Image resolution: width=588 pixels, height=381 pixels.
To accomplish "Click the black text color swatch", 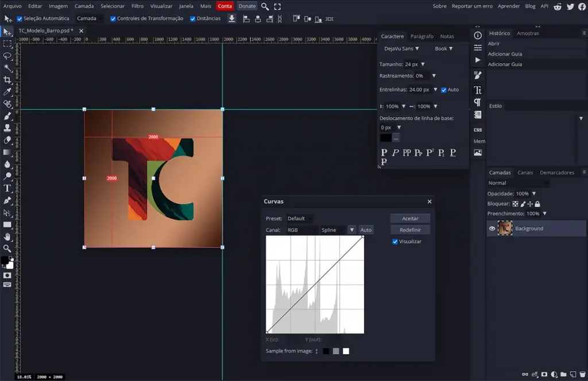I will tap(385, 138).
